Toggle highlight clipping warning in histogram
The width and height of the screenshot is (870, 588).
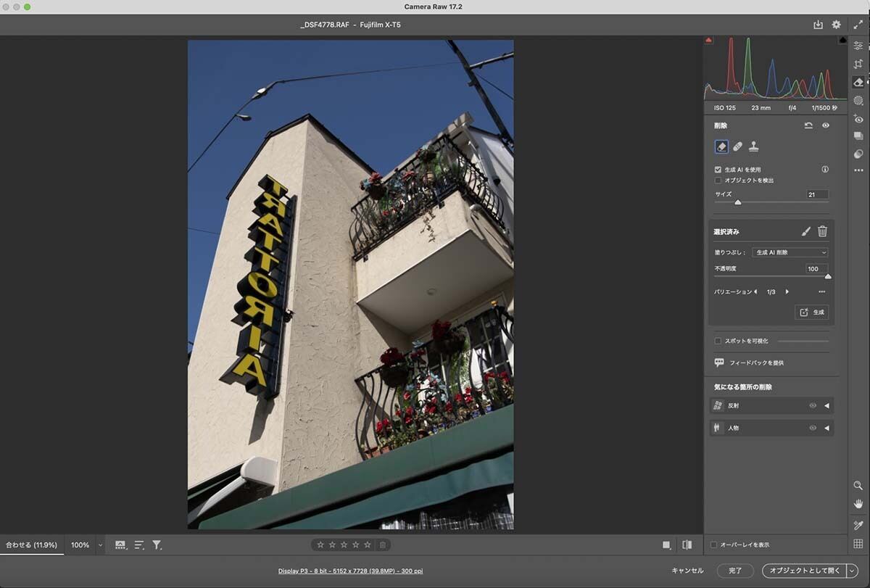click(x=842, y=40)
